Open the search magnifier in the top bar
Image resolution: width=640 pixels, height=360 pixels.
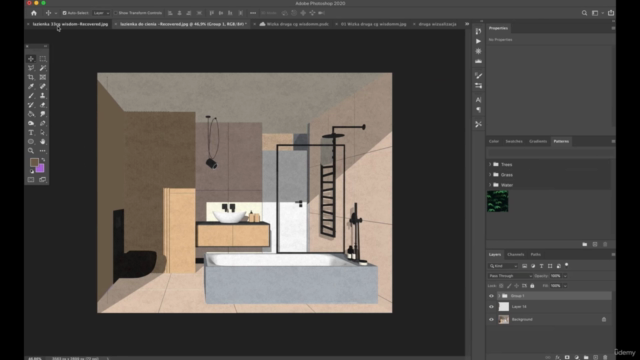click(584, 13)
